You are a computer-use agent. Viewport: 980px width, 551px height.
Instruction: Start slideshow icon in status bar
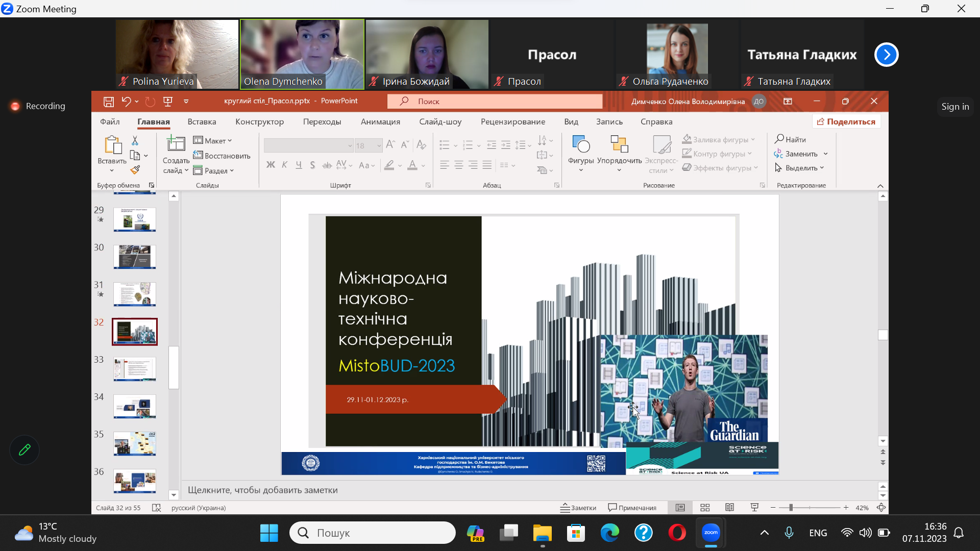coord(754,508)
